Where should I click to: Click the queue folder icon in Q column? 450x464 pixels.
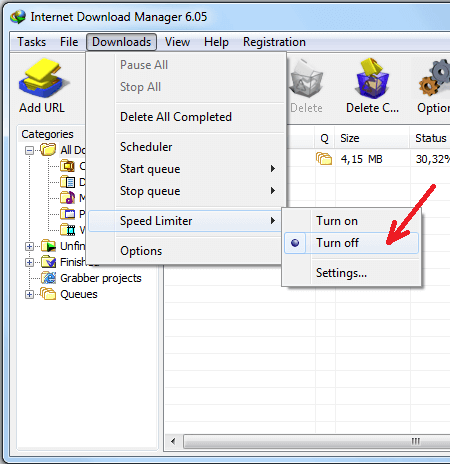point(324,159)
